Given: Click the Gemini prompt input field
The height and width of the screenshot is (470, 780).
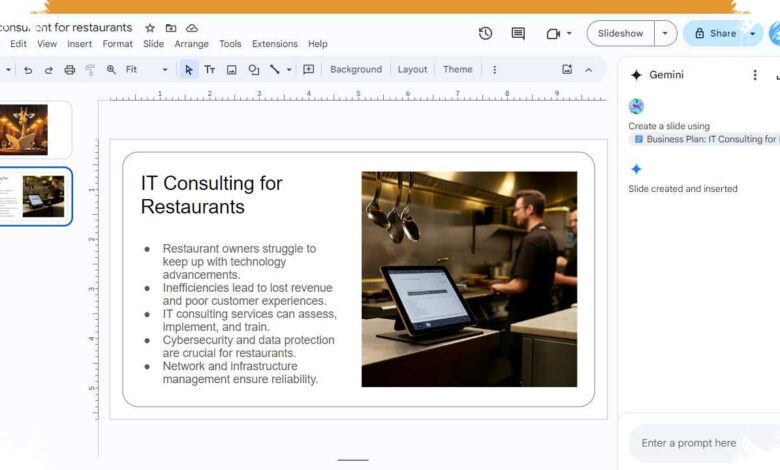Looking at the screenshot, I should point(704,443).
